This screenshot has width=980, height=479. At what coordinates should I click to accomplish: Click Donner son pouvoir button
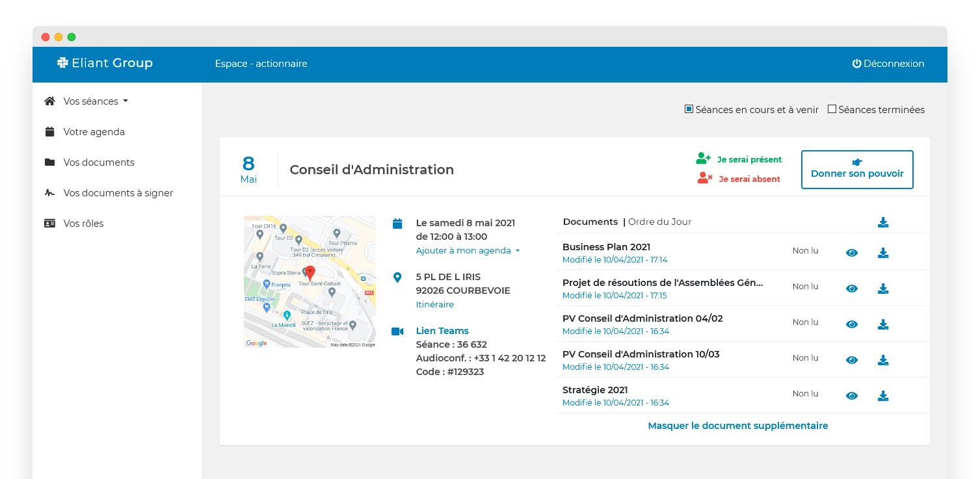tap(857, 170)
